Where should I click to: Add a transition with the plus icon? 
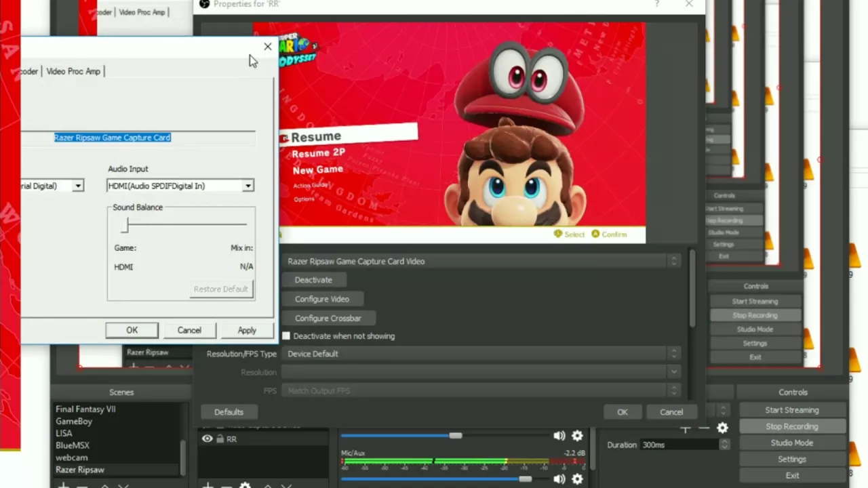point(686,428)
